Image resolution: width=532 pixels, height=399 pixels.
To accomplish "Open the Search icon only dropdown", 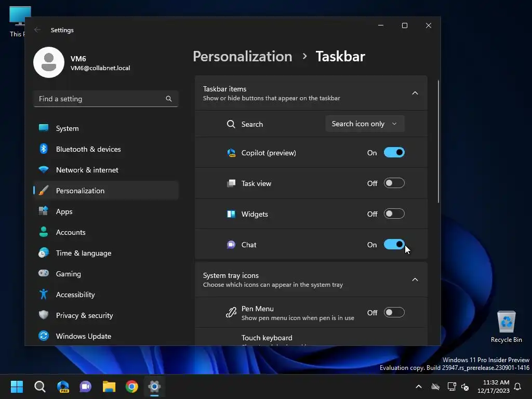I will pyautogui.click(x=365, y=124).
